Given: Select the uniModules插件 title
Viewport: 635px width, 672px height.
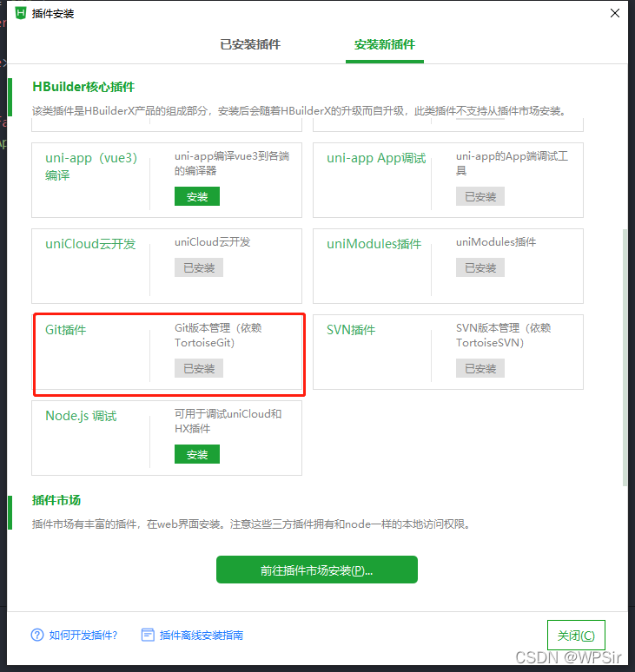Looking at the screenshot, I should pos(374,244).
